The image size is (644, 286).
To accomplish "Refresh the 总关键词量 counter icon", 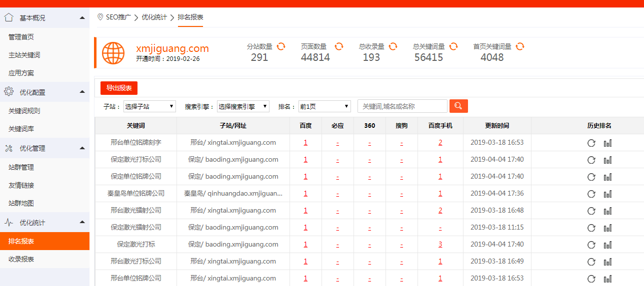I will (x=453, y=46).
